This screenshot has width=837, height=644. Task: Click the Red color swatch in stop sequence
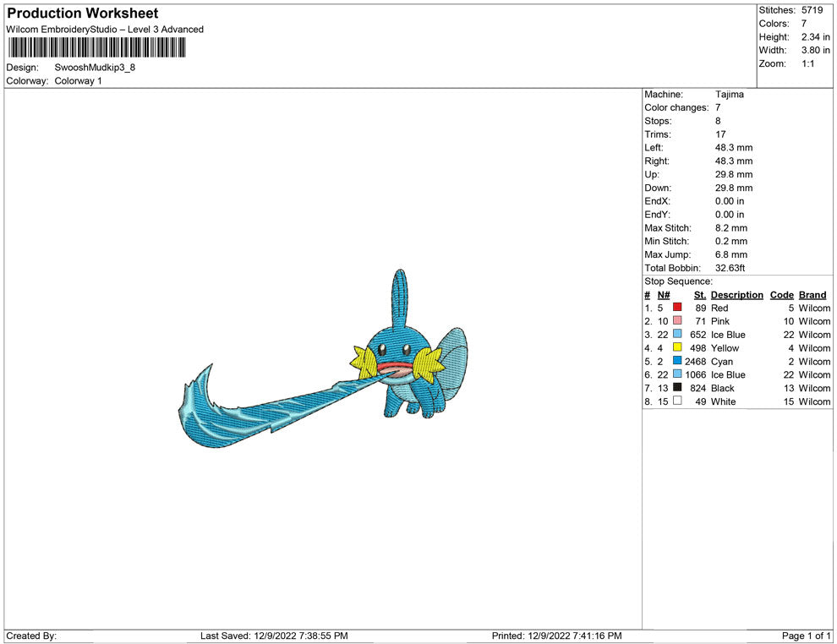tap(677, 307)
